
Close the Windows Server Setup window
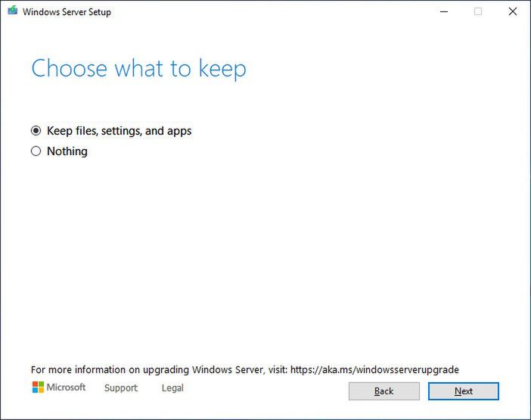pyautogui.click(x=513, y=11)
